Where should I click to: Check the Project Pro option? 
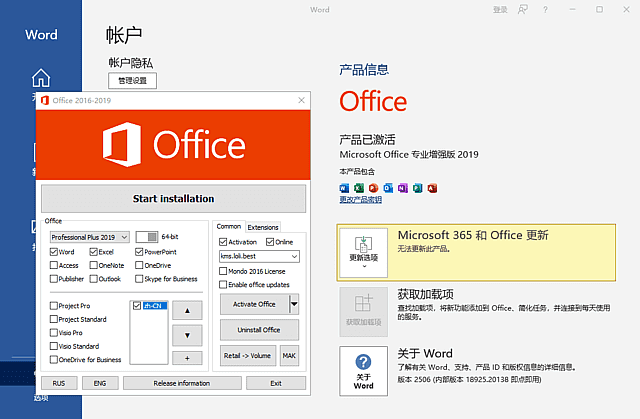tap(53, 306)
